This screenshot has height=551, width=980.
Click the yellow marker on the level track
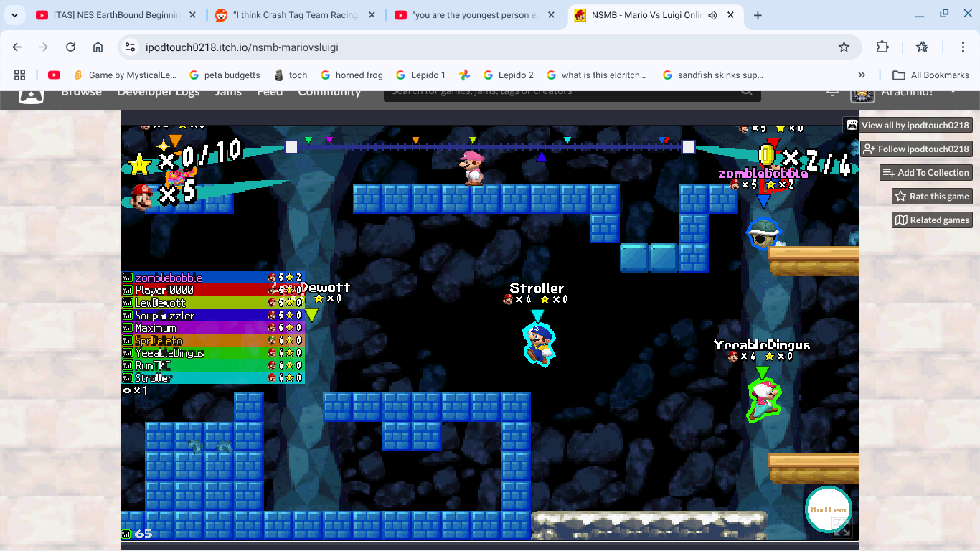472,141
